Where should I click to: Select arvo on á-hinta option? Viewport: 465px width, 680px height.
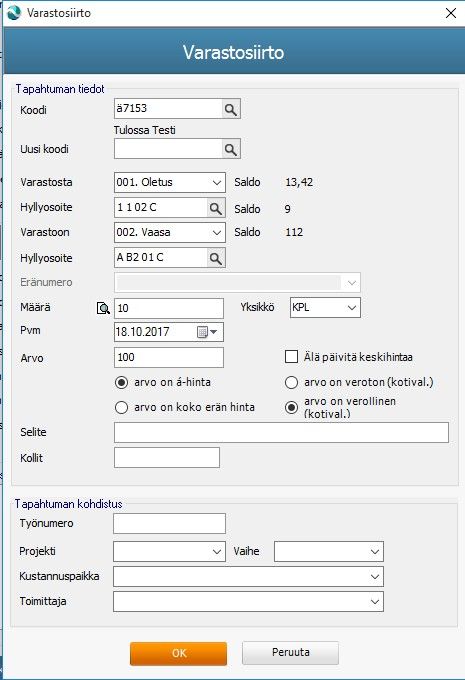pyautogui.click(x=121, y=382)
